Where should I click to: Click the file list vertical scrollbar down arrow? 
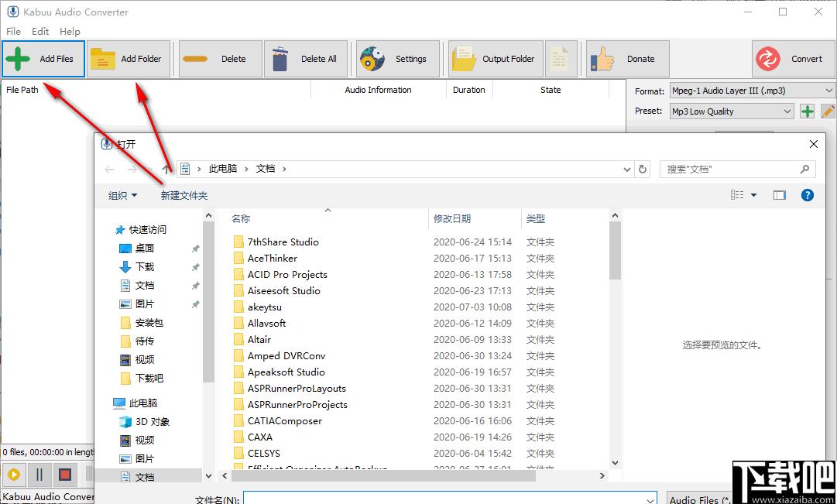click(615, 463)
